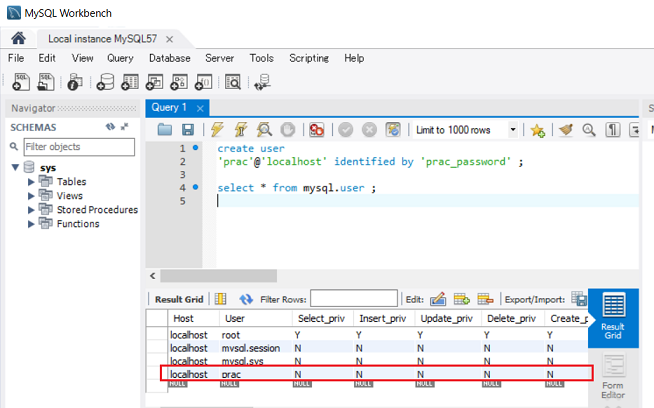Create a new function icon
654x408 pixels.
point(204,82)
